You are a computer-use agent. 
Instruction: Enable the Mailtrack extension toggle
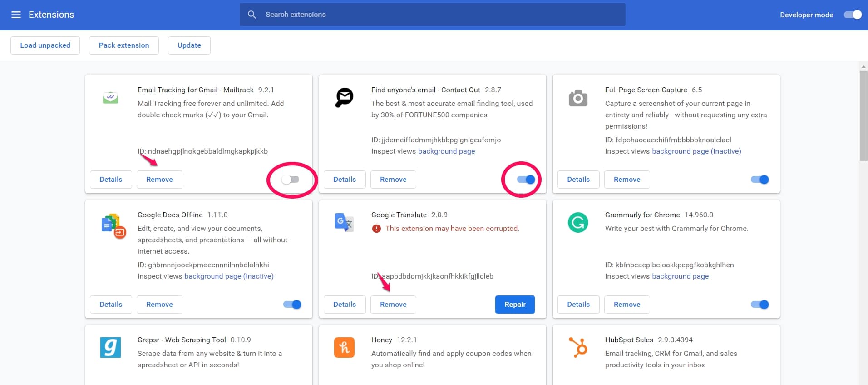pyautogui.click(x=291, y=180)
